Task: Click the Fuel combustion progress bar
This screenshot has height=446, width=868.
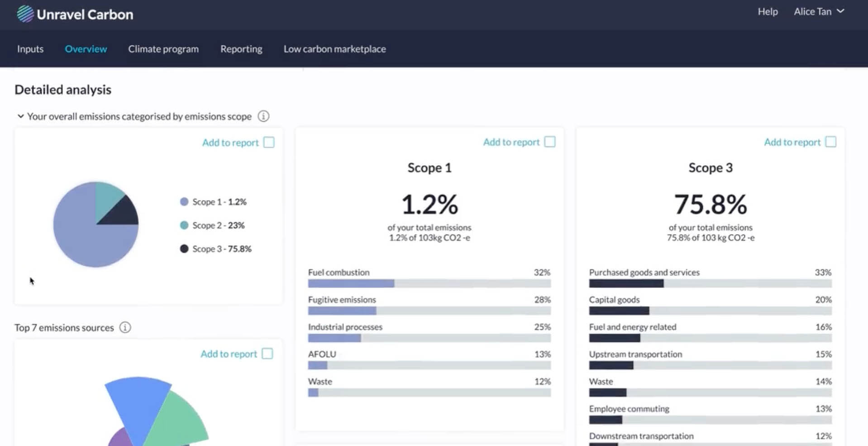Action: [x=429, y=283]
